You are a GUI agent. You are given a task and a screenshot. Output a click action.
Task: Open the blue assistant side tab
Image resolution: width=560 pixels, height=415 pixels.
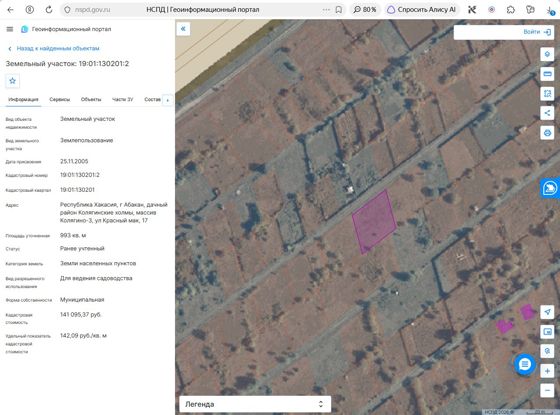coord(550,188)
